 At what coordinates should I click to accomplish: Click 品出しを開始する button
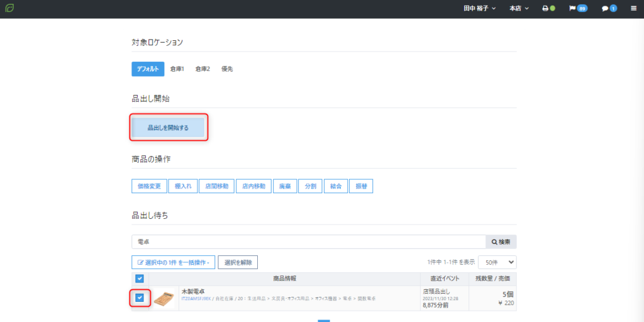coord(168,128)
